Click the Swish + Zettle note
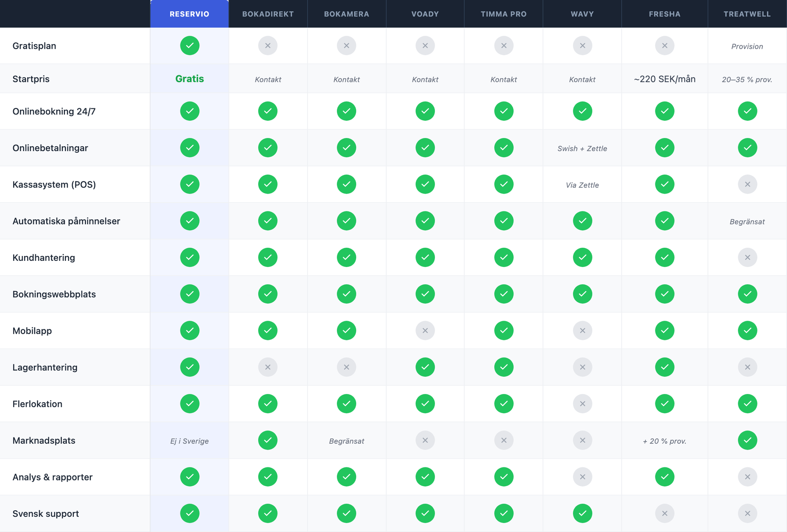The height and width of the screenshot is (532, 787). click(582, 148)
